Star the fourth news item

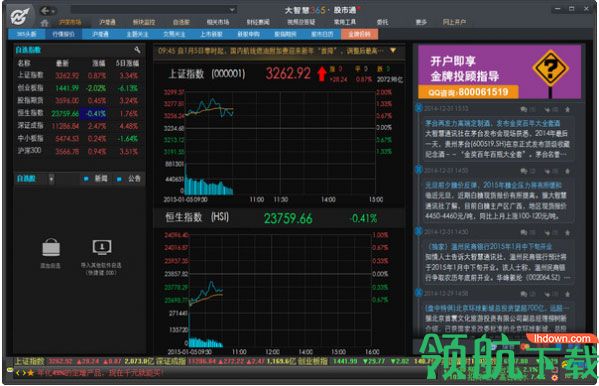tap(567, 294)
